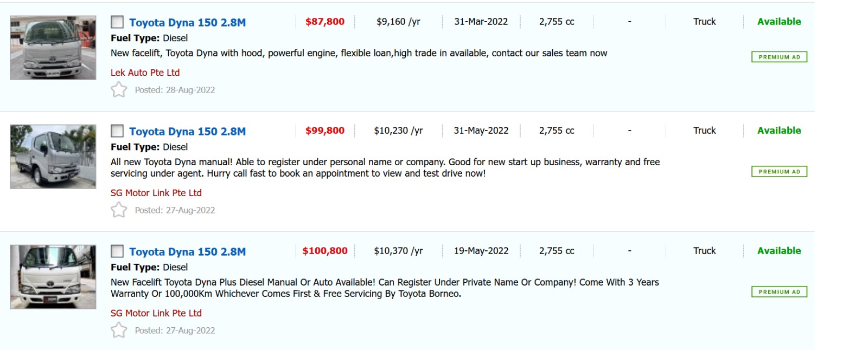Star the $87,800 Lek Auto listing

pos(119,89)
